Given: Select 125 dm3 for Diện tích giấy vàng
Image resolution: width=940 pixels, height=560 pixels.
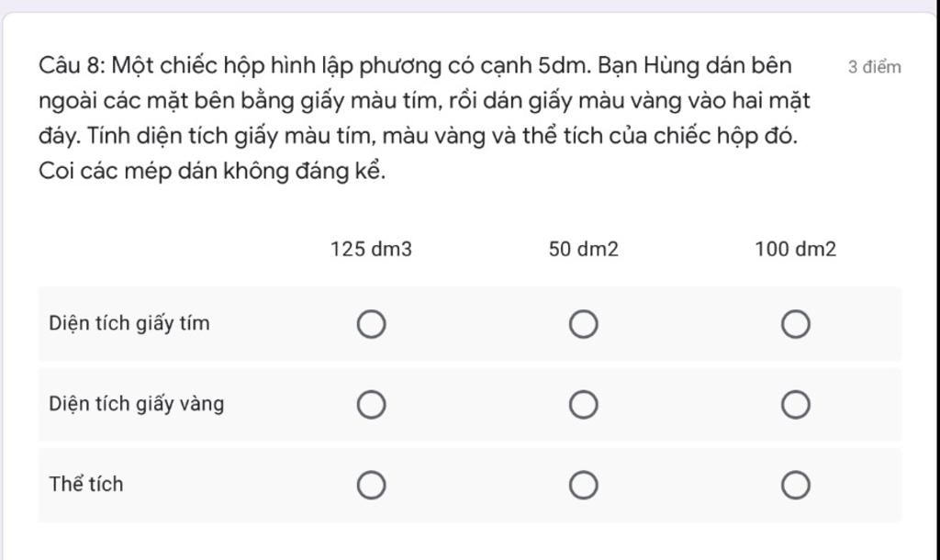Looking at the screenshot, I should tap(371, 405).
